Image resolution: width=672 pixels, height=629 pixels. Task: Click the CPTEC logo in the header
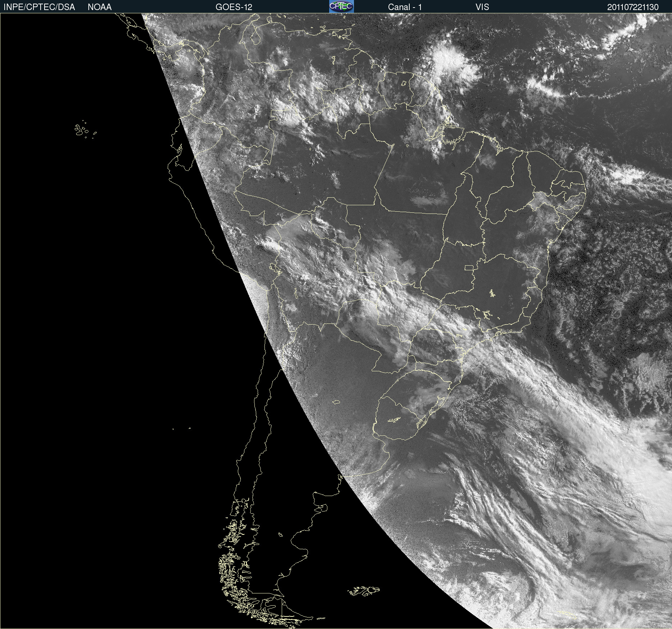coord(341,6)
